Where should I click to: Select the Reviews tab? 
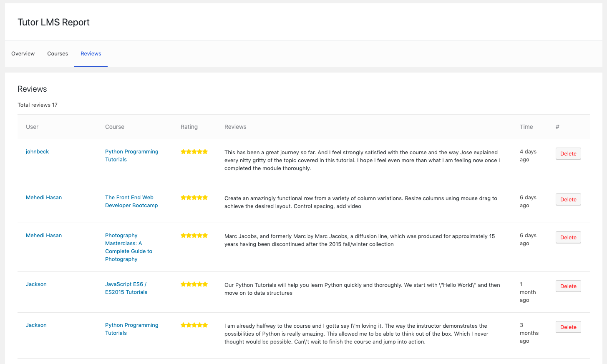click(91, 54)
